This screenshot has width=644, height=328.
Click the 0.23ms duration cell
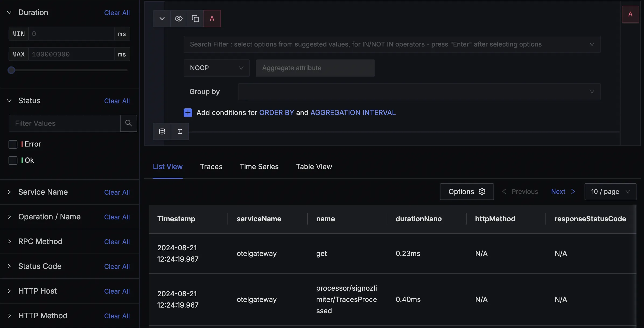[408, 254]
